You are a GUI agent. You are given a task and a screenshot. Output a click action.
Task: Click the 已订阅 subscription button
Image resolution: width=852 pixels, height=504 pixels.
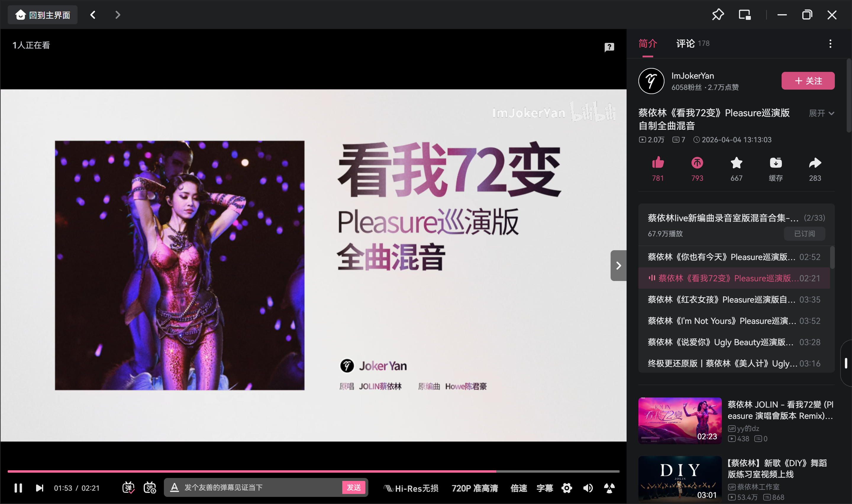tap(804, 234)
